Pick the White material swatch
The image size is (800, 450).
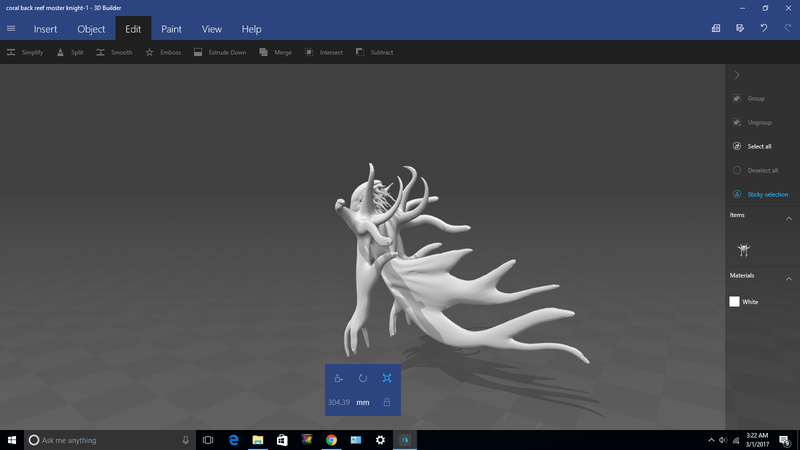735,301
